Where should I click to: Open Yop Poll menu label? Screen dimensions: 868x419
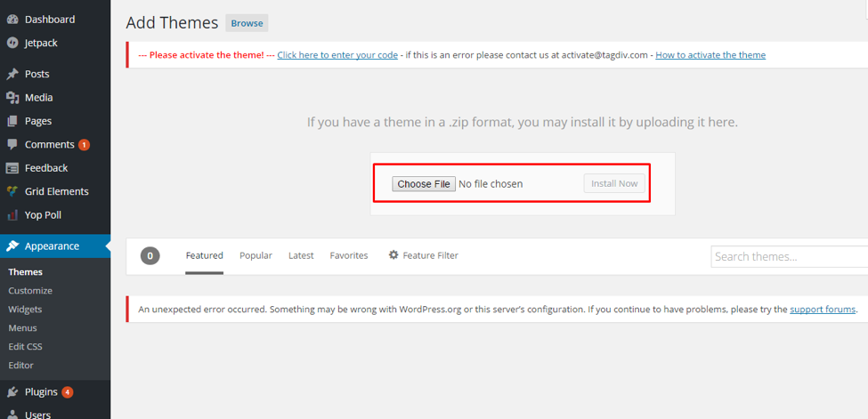point(44,214)
